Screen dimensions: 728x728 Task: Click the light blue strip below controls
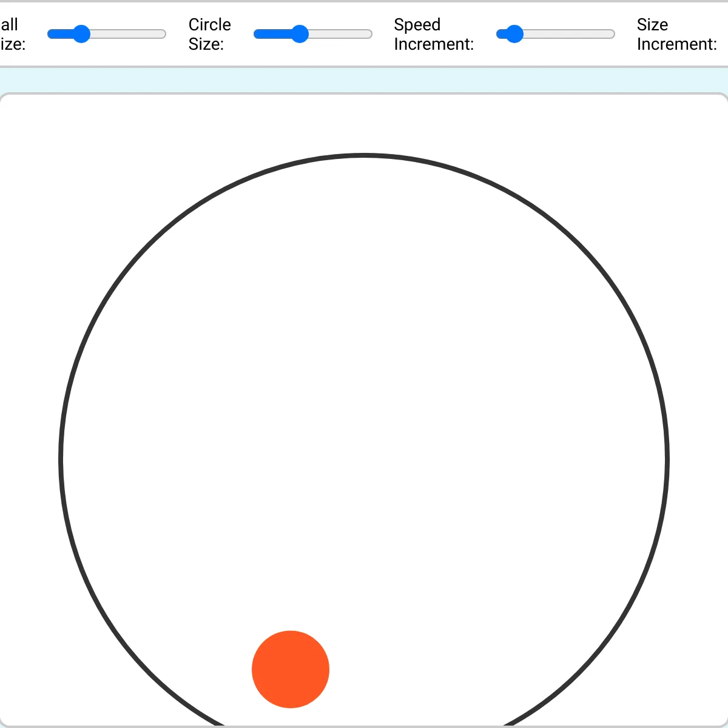(x=364, y=79)
